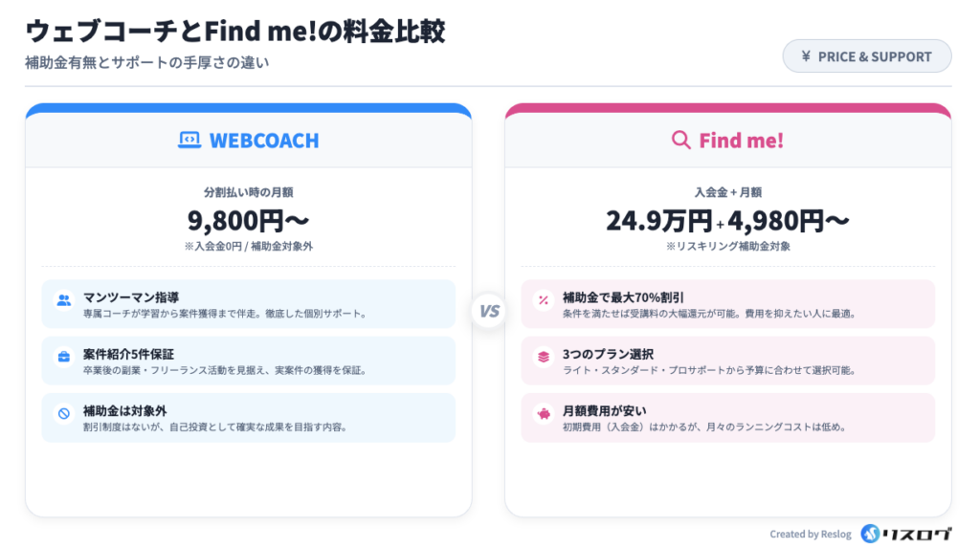Click the Find me! magnifier icon
The image size is (980, 548).
point(681,141)
